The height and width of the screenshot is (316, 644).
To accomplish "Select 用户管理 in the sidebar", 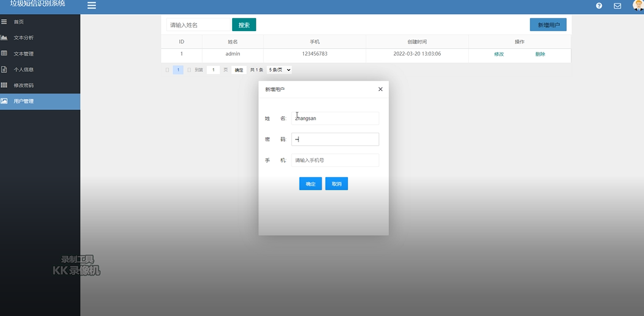I will [40, 101].
